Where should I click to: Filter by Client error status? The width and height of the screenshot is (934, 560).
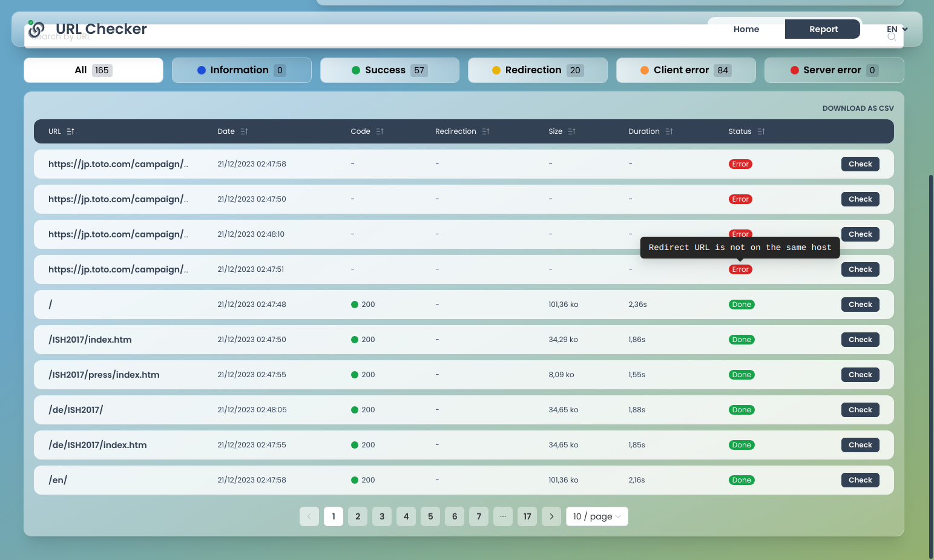[686, 70]
